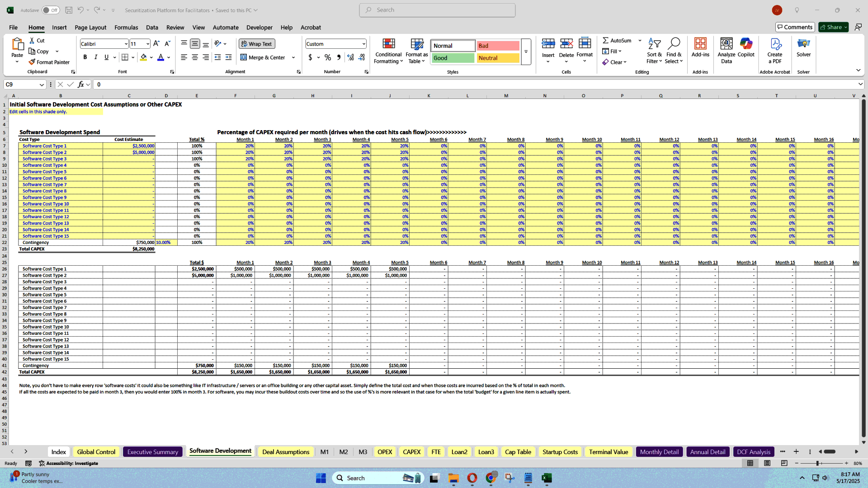The width and height of the screenshot is (868, 488).
Task: Click Increase Decimal icon
Action: coord(350,57)
